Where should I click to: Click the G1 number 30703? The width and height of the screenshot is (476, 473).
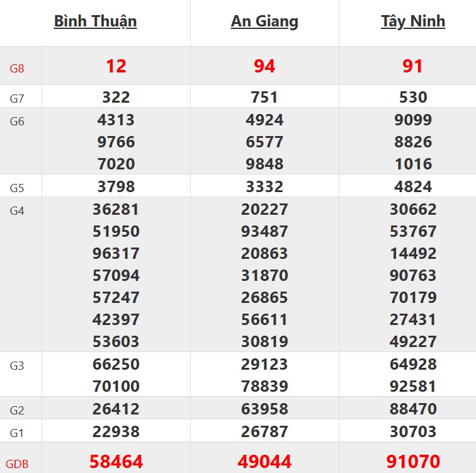point(412,431)
